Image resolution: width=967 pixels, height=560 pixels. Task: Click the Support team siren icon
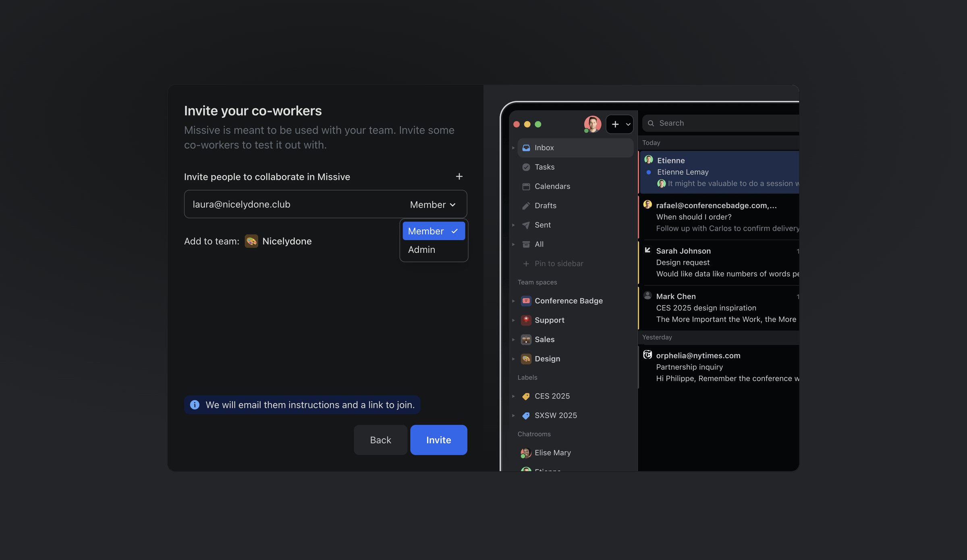coord(526,320)
